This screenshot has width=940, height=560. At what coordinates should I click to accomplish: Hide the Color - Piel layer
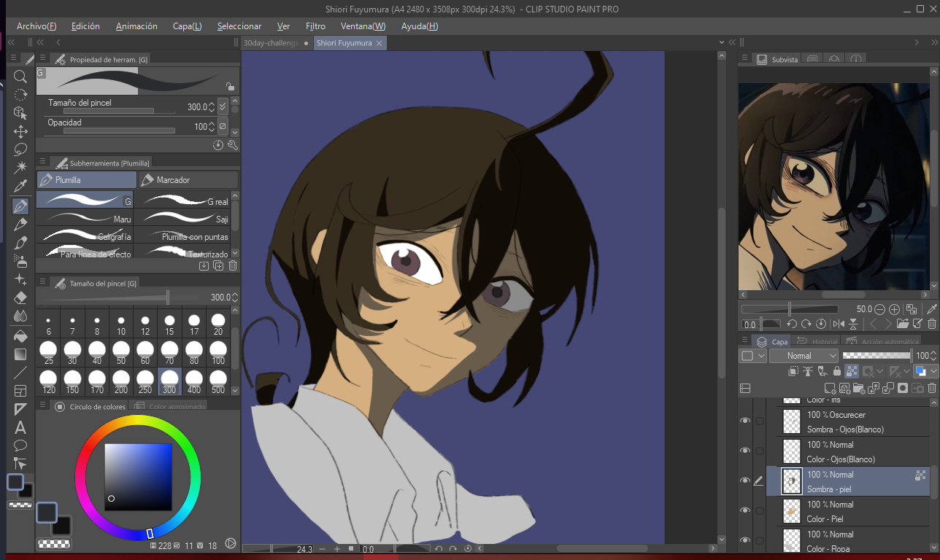click(x=745, y=510)
